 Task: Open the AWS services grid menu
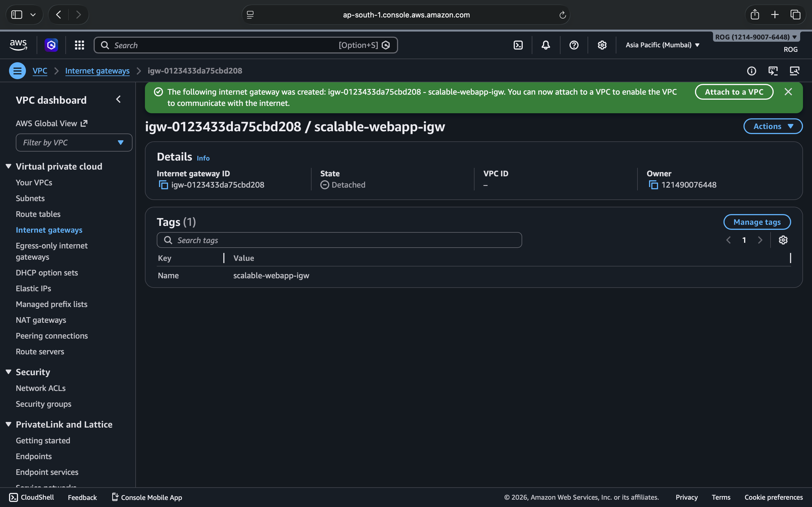79,45
